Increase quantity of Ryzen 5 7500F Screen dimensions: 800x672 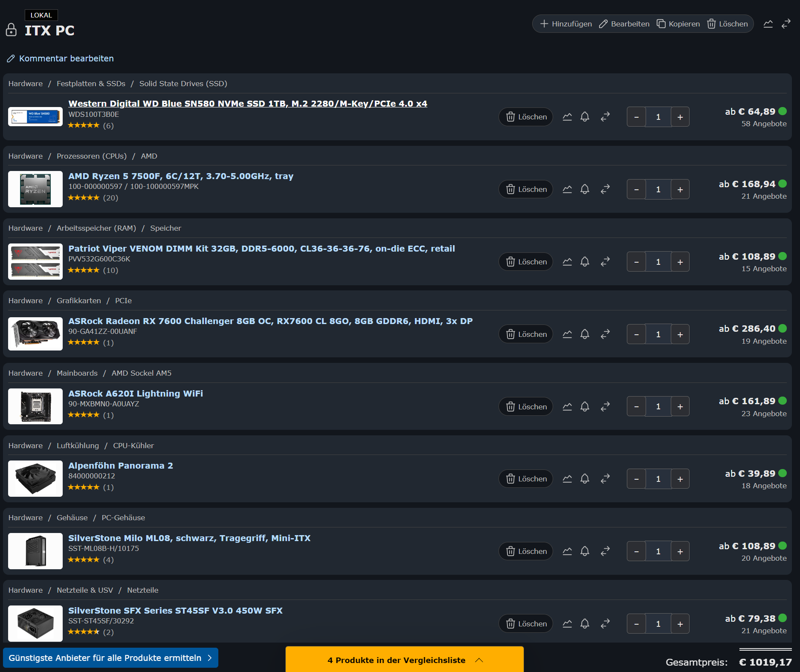click(680, 189)
